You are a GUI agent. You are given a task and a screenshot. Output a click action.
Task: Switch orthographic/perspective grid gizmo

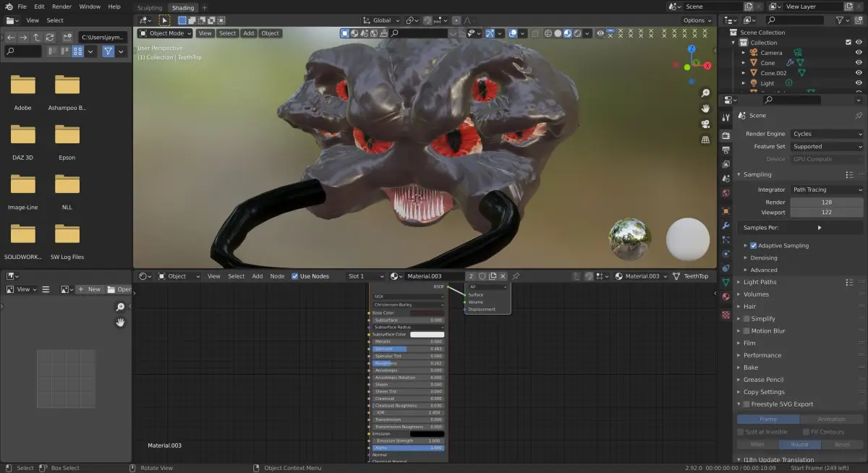click(x=705, y=139)
